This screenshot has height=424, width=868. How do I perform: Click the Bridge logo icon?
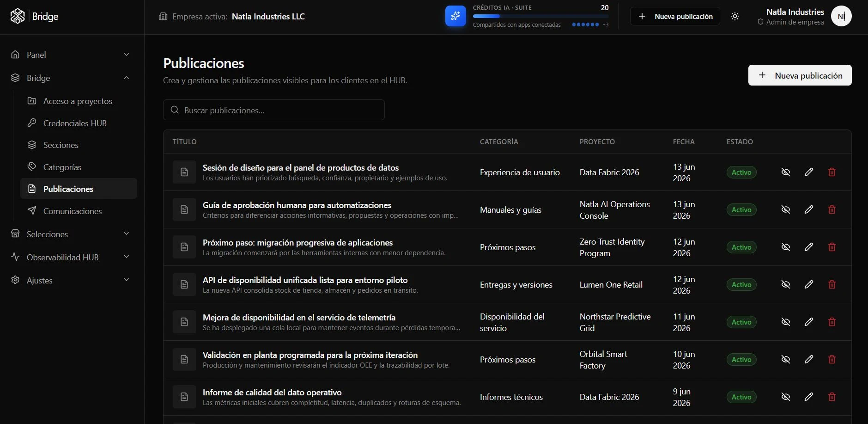(18, 16)
